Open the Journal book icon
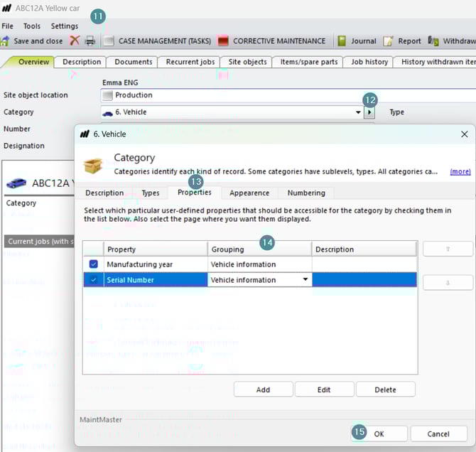 coord(342,41)
